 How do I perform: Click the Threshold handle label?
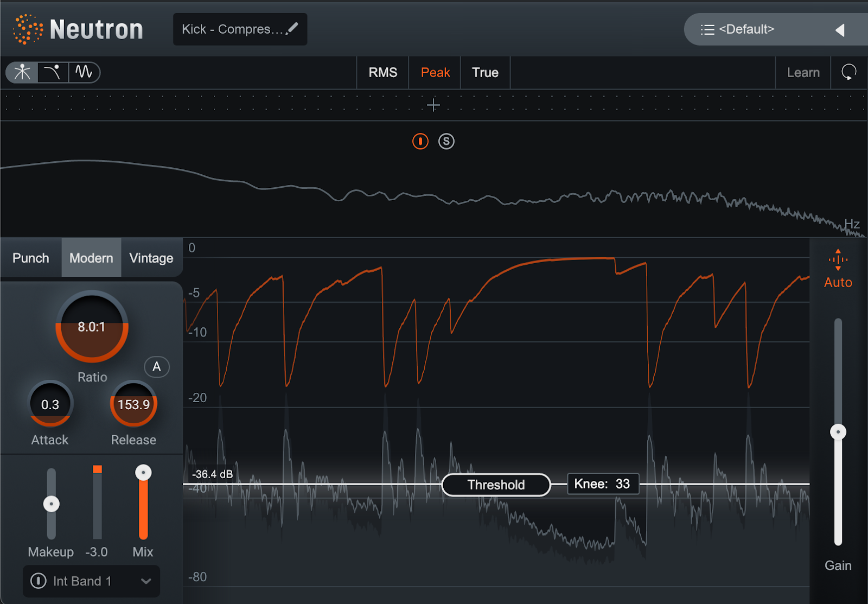click(x=496, y=485)
